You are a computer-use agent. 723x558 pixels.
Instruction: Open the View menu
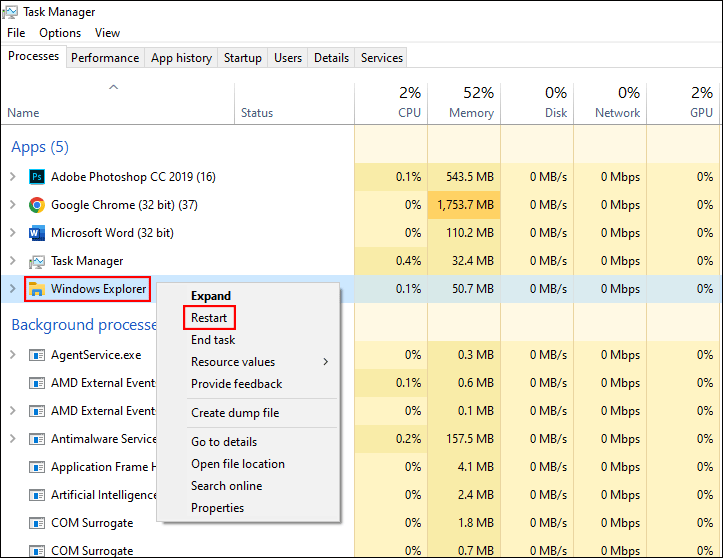click(107, 33)
